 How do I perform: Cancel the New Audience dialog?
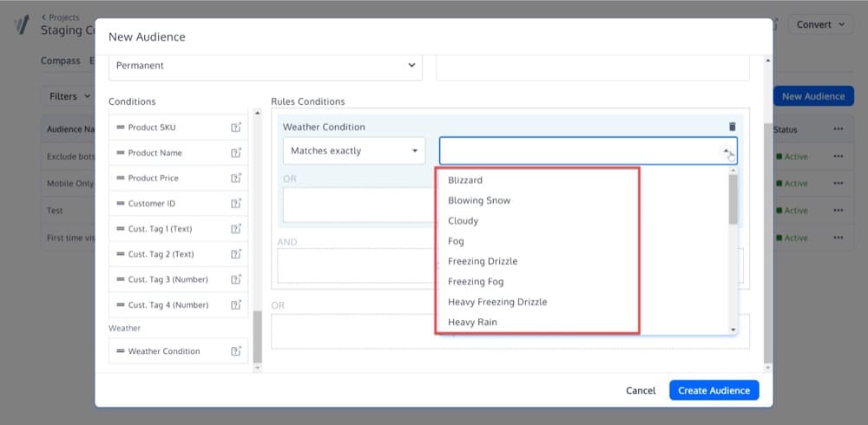click(641, 390)
